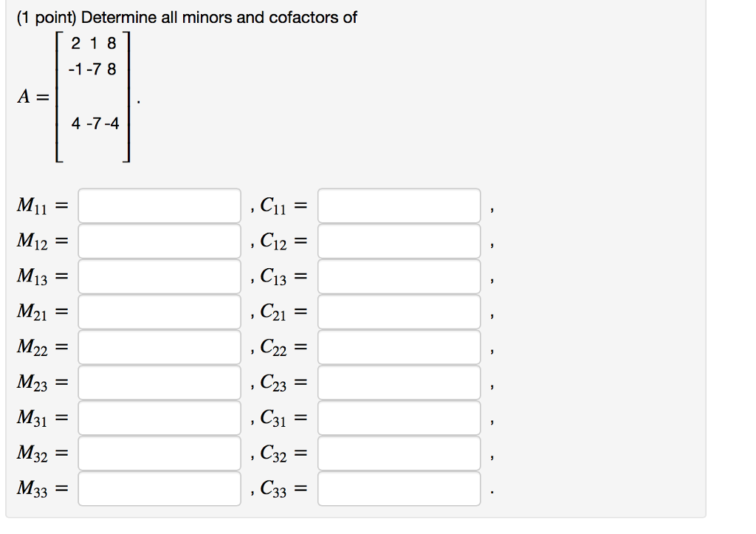Activate the C22 cofactor text field
The height and width of the screenshot is (534, 756).
399,348
